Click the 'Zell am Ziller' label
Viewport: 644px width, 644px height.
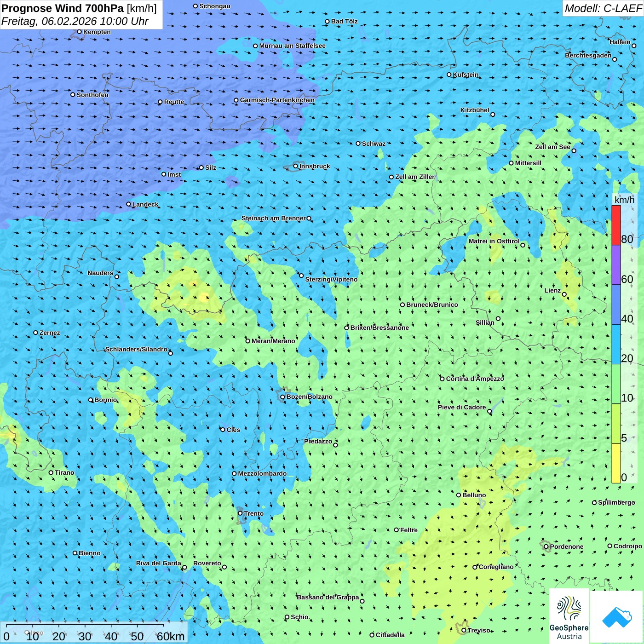point(415,177)
